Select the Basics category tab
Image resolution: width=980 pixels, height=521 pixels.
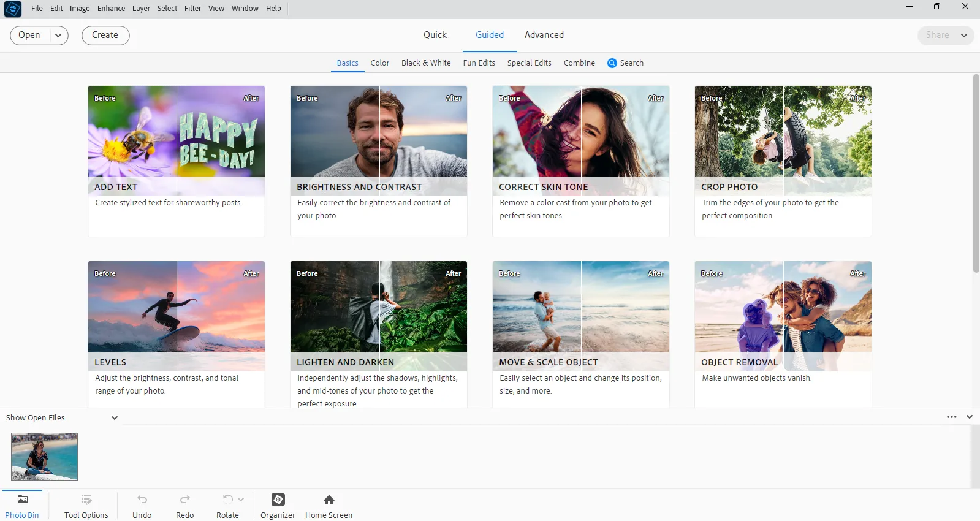pyautogui.click(x=348, y=63)
